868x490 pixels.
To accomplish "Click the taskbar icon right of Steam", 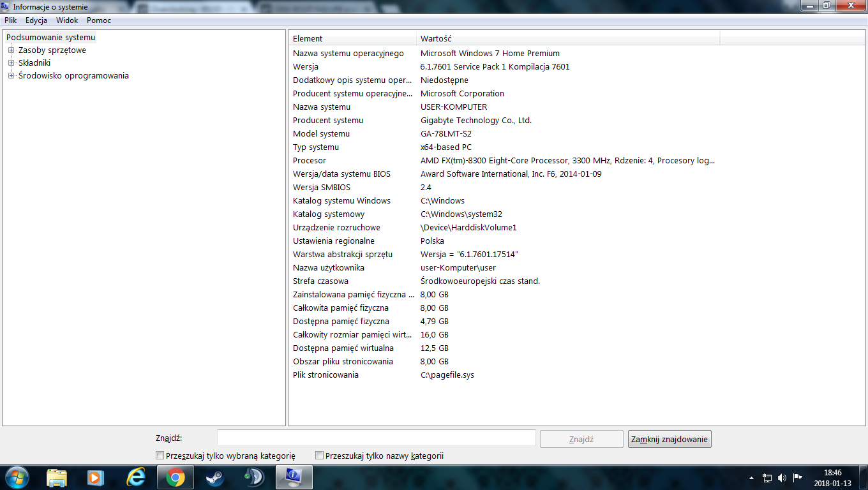I will [x=255, y=477].
